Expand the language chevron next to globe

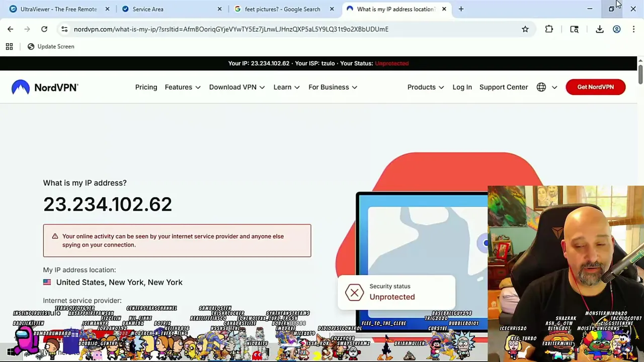coord(554,87)
